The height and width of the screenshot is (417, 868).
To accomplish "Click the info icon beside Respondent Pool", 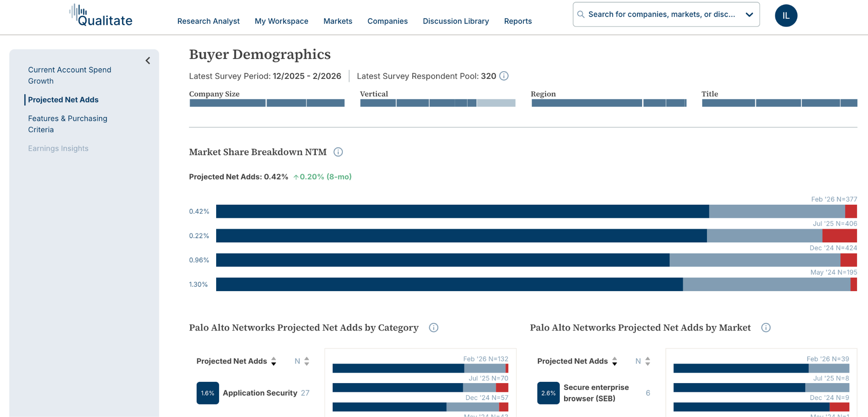I will point(504,76).
